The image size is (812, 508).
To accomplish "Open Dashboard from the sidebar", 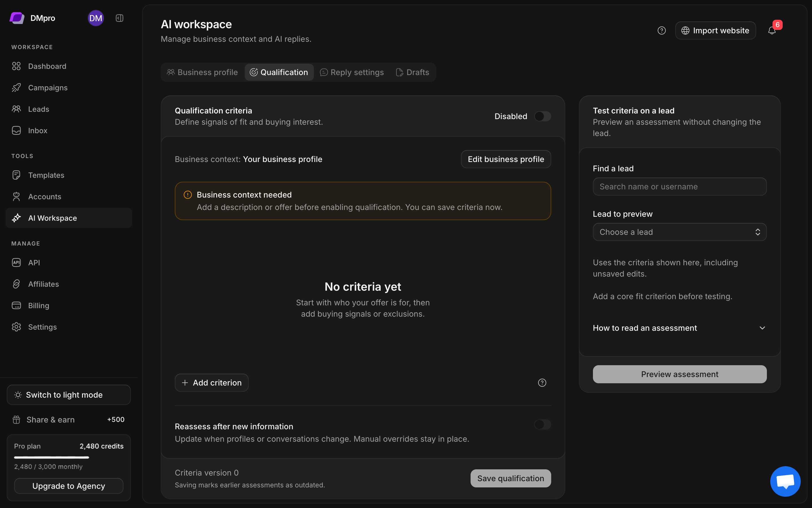I will (69, 66).
